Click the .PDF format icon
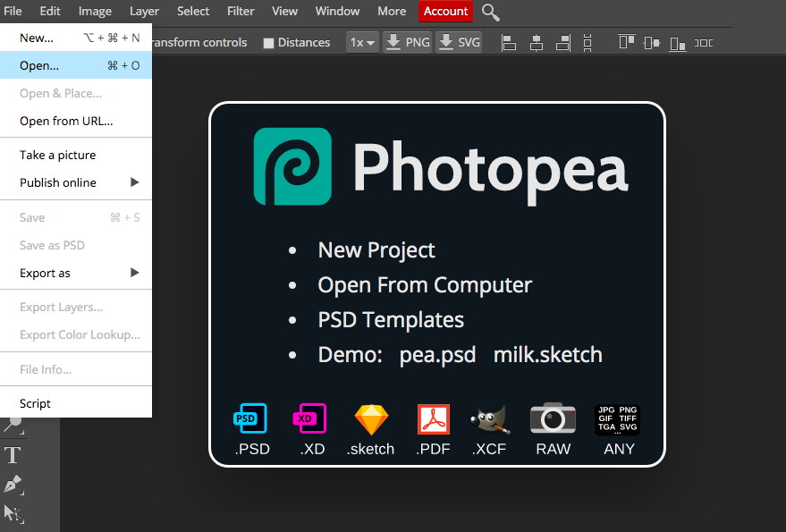This screenshot has width=786, height=532. pyautogui.click(x=434, y=419)
